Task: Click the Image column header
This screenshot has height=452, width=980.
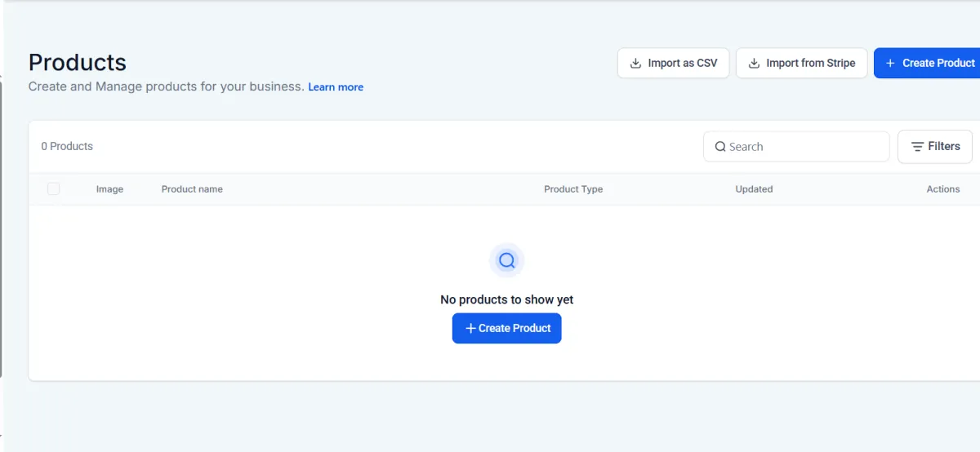Action: pos(109,189)
